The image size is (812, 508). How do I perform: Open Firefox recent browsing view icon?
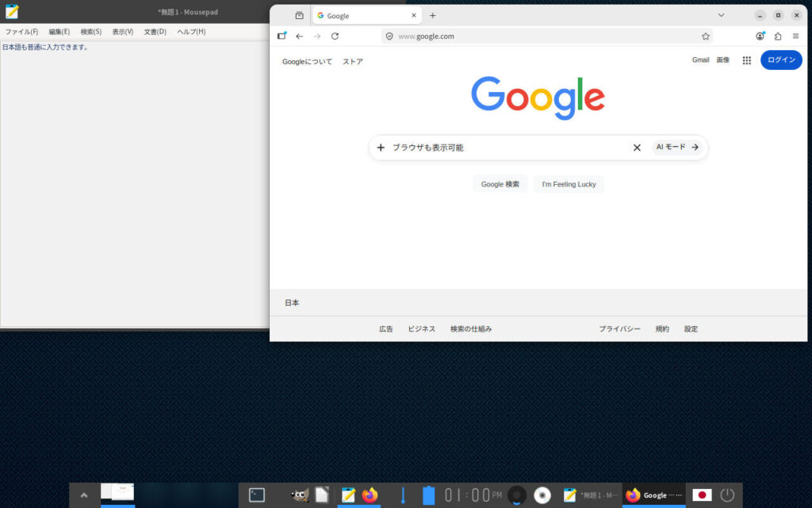299,16
